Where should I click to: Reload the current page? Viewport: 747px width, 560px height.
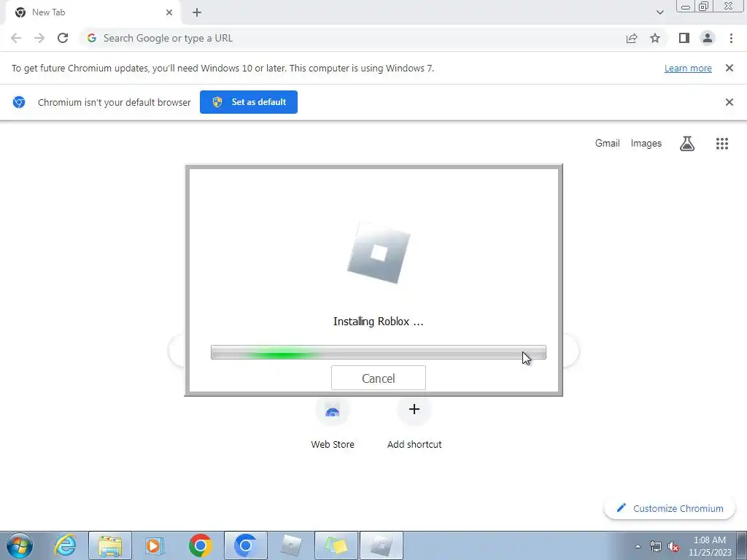pos(63,38)
